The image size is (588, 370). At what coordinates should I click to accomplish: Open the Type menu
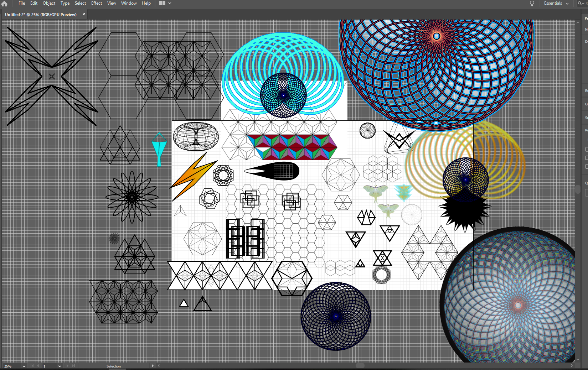click(65, 3)
